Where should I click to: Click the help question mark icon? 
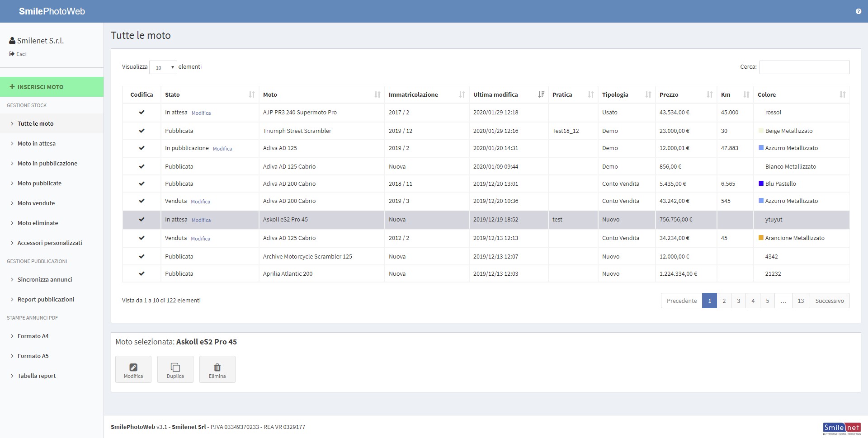tap(858, 11)
